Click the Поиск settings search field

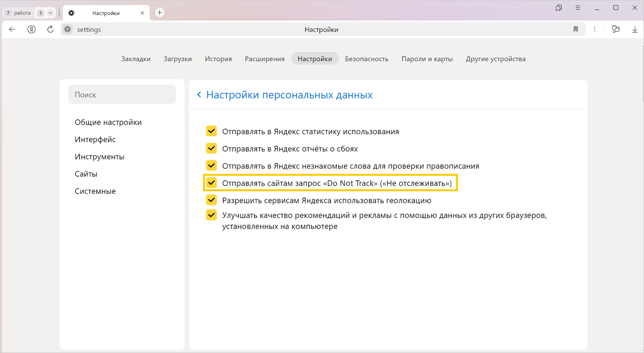pyautogui.click(x=122, y=95)
